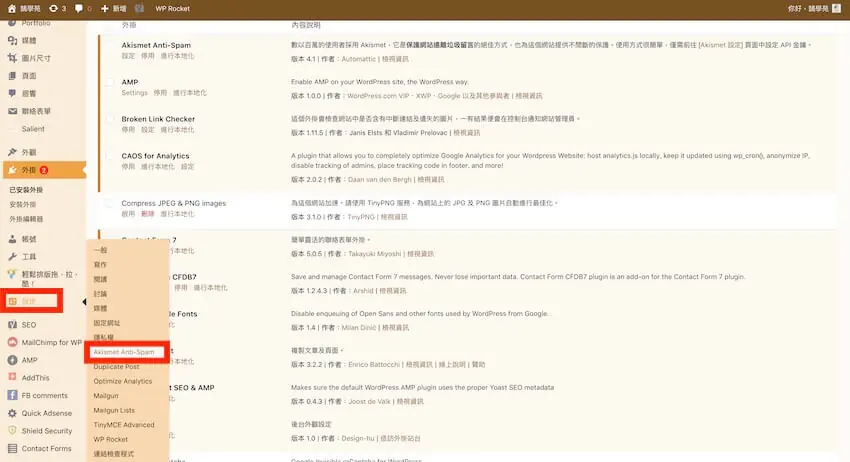Open the Tools wrench icon in sidebar
850x462 pixels.
click(x=12, y=256)
